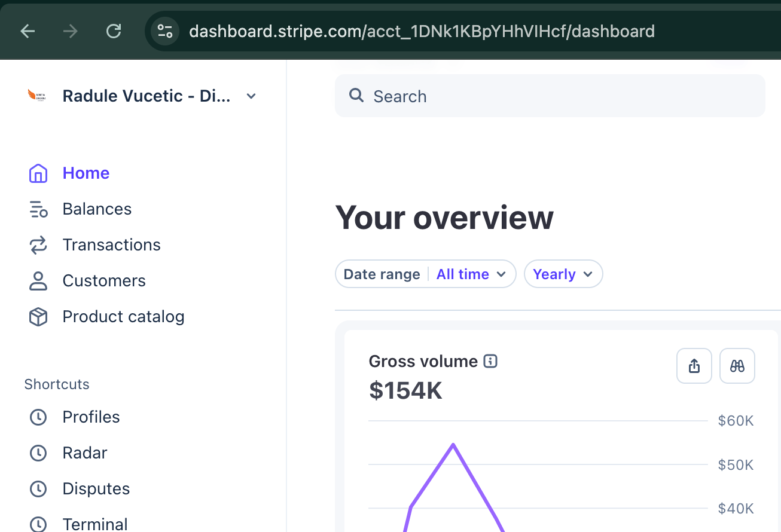Screen dimensions: 781x532
Task: Reload the page with the refresh icon
Action: (x=114, y=31)
